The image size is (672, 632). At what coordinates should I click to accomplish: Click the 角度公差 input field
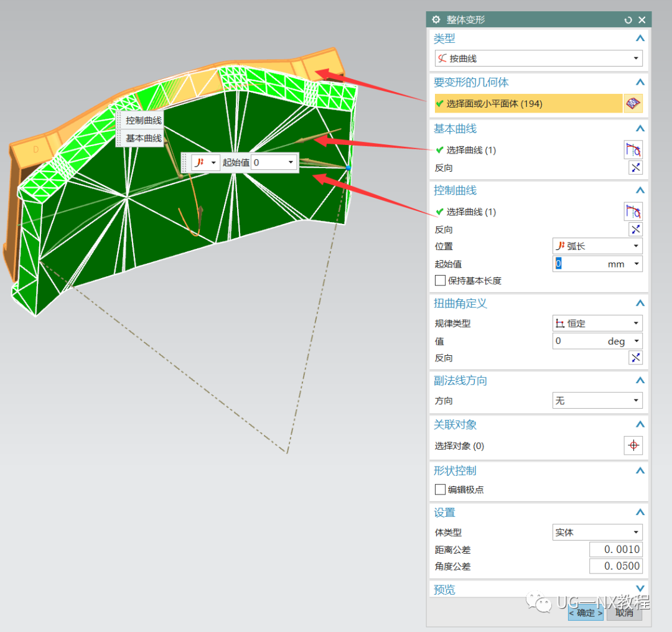tap(616, 566)
